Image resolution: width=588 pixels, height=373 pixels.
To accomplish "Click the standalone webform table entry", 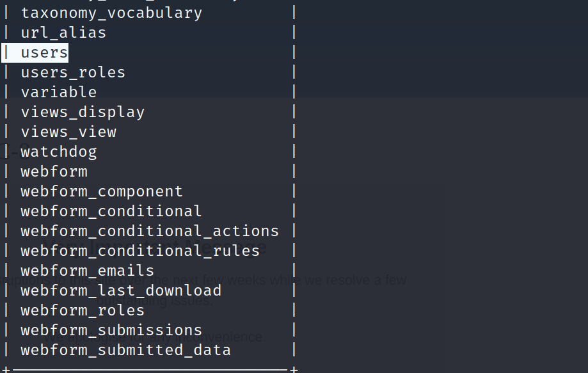I will click(x=54, y=171).
